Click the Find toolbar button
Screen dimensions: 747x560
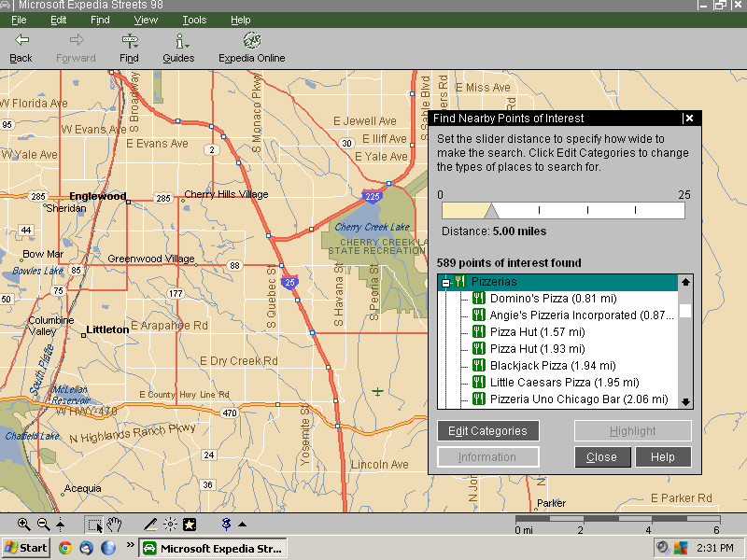[x=129, y=47]
